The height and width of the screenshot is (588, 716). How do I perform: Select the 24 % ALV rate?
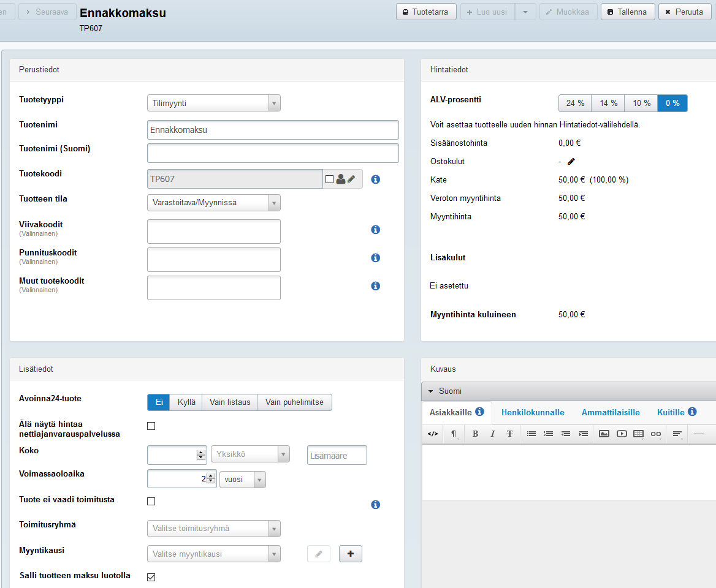pos(575,104)
